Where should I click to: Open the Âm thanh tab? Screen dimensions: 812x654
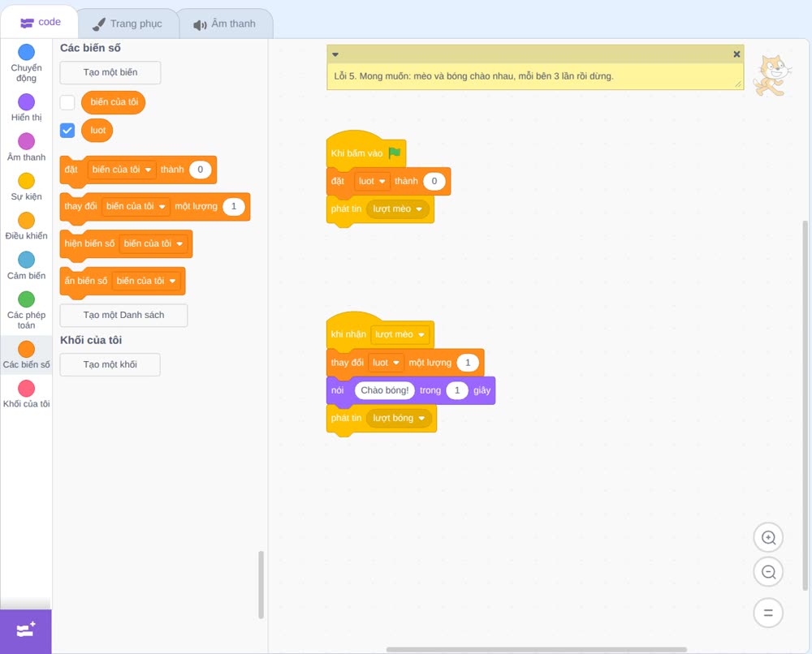(x=225, y=24)
